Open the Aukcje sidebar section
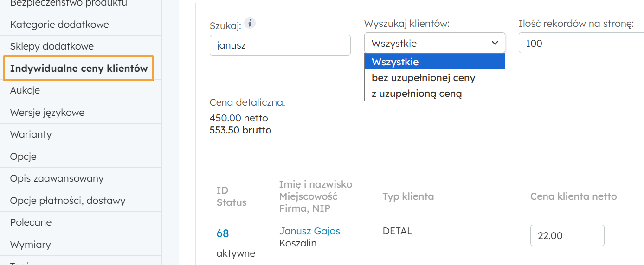The width and height of the screenshot is (644, 265). pos(25,90)
